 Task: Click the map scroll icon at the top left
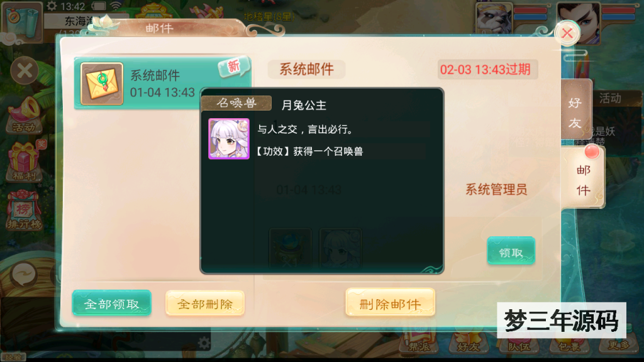coord(22,21)
